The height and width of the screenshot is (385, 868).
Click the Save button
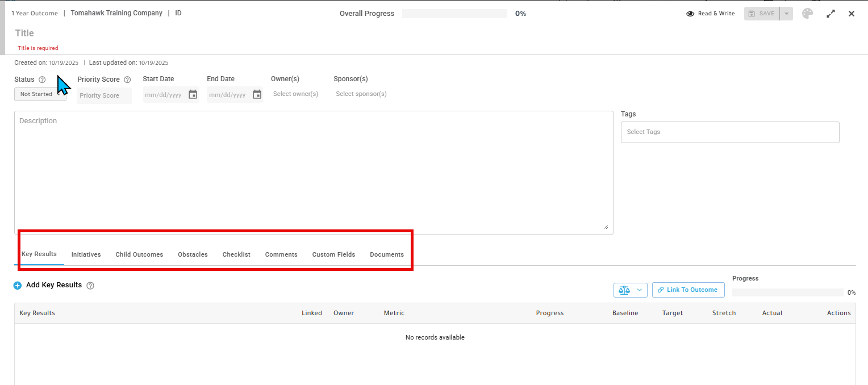tap(762, 14)
